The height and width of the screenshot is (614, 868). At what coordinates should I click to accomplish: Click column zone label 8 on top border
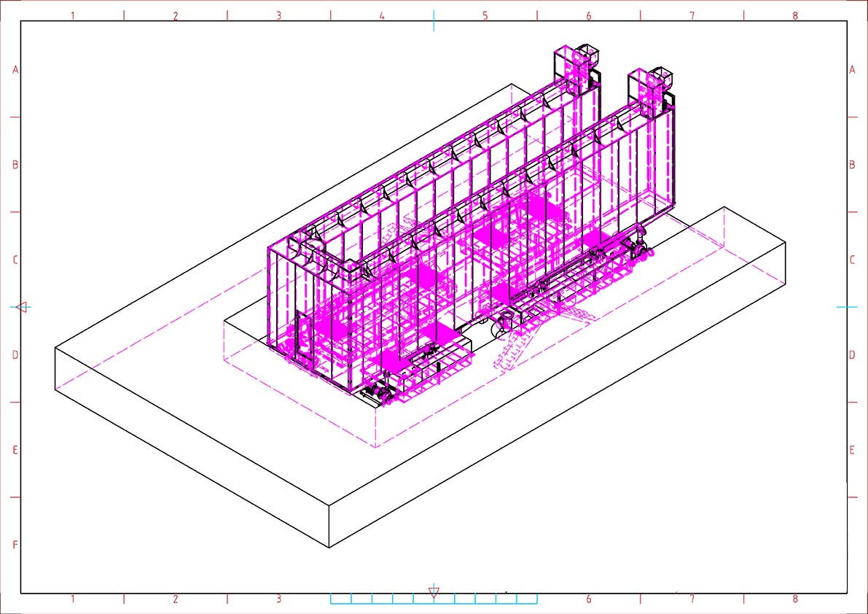coord(795,15)
